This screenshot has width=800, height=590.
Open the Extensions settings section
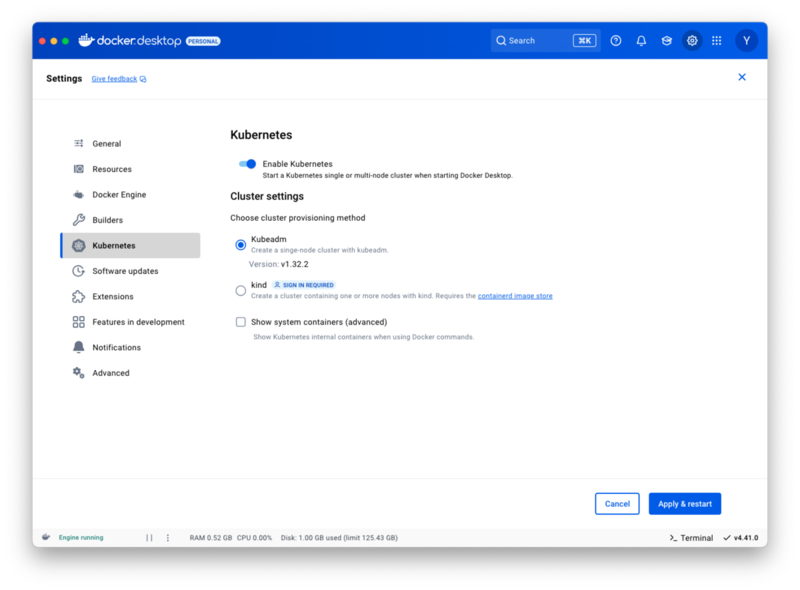[131, 297]
